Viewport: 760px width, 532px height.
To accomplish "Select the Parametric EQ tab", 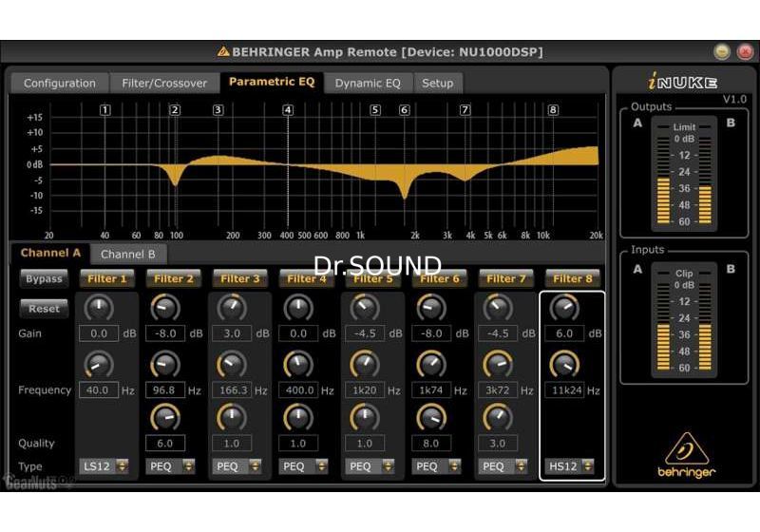I will (x=272, y=82).
